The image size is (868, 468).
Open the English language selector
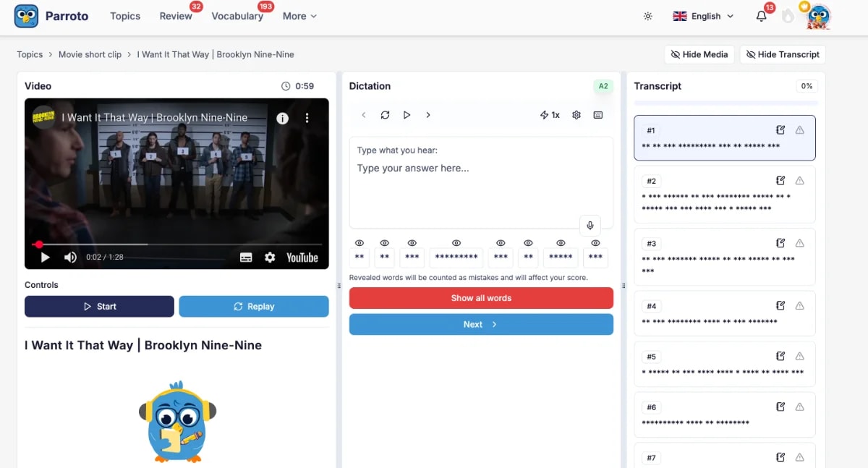click(702, 15)
